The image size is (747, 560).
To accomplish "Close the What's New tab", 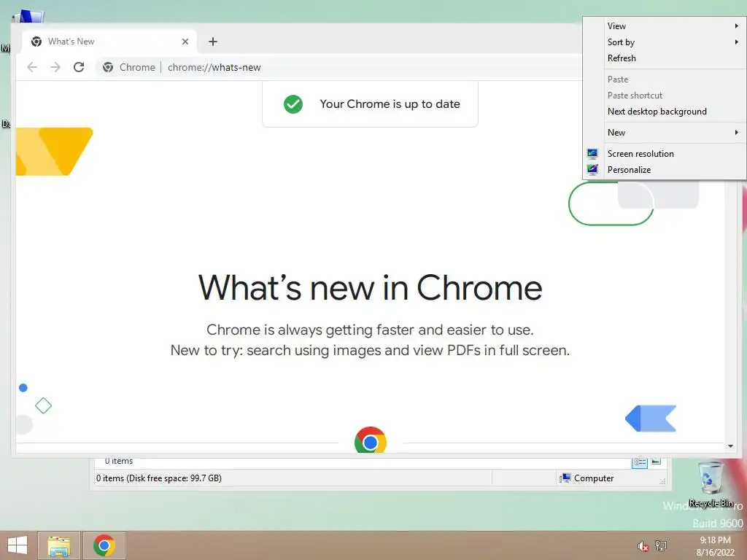I will tap(185, 42).
